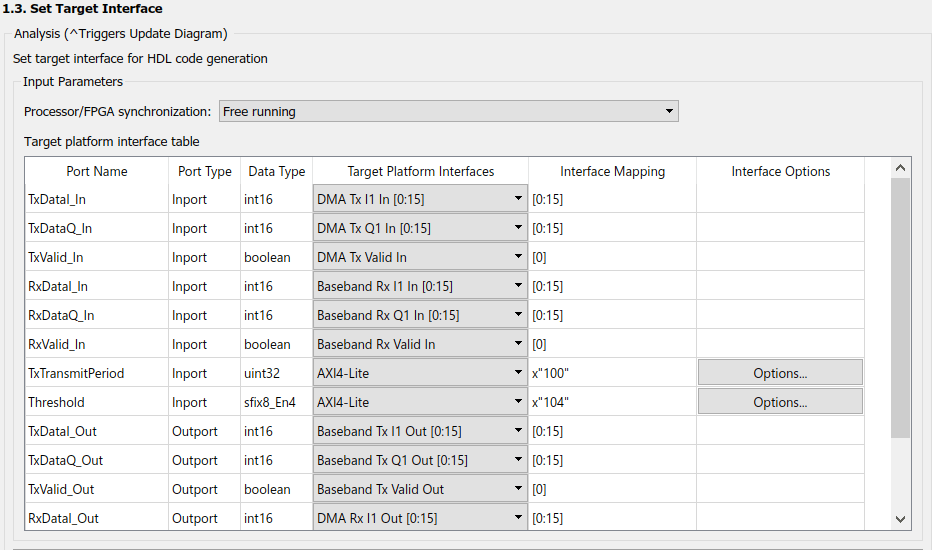
Task: Click Port Name column header
Action: coord(97,171)
